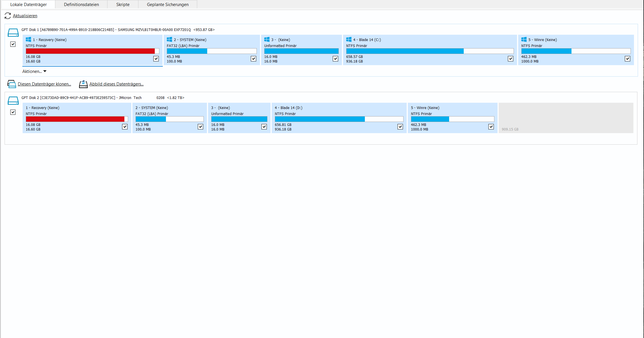The width and height of the screenshot is (644, 338).
Task: Toggle the Blade 14 (D:) partition checkbox
Action: click(x=400, y=127)
